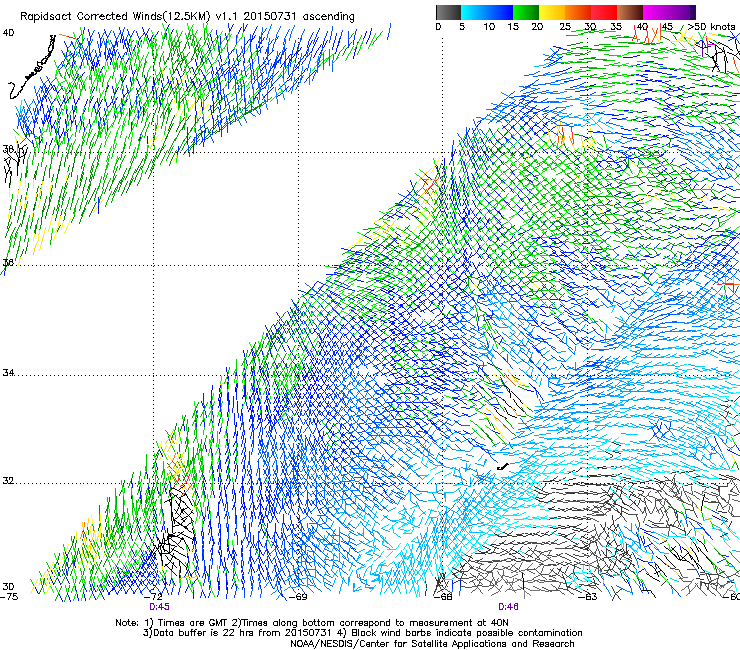Click the yellow 20-25 knots legend segment
740x650 pixels.
[x=552, y=12]
